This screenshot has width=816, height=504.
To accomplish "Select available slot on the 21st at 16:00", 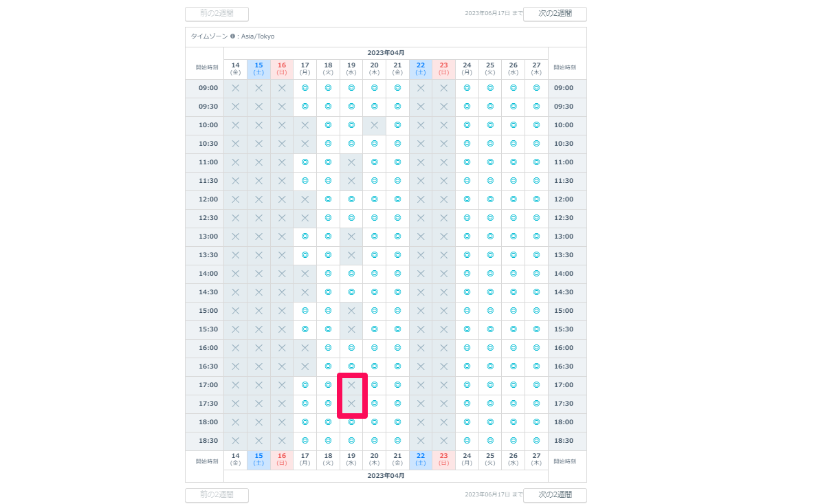I will [x=397, y=348].
